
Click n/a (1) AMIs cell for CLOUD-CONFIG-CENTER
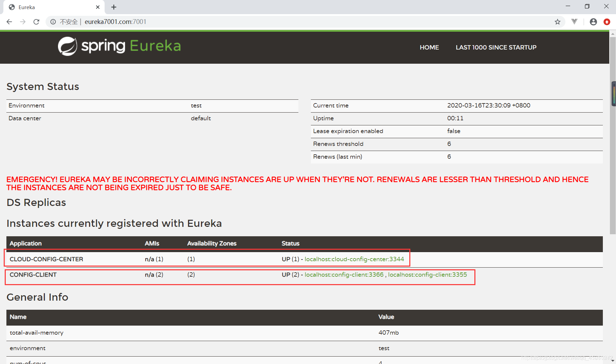click(x=154, y=259)
